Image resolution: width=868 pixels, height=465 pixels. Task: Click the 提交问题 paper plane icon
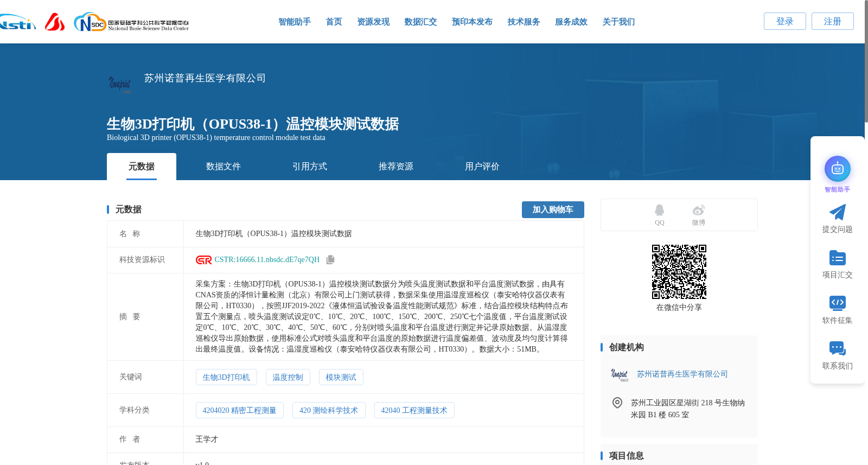click(837, 212)
